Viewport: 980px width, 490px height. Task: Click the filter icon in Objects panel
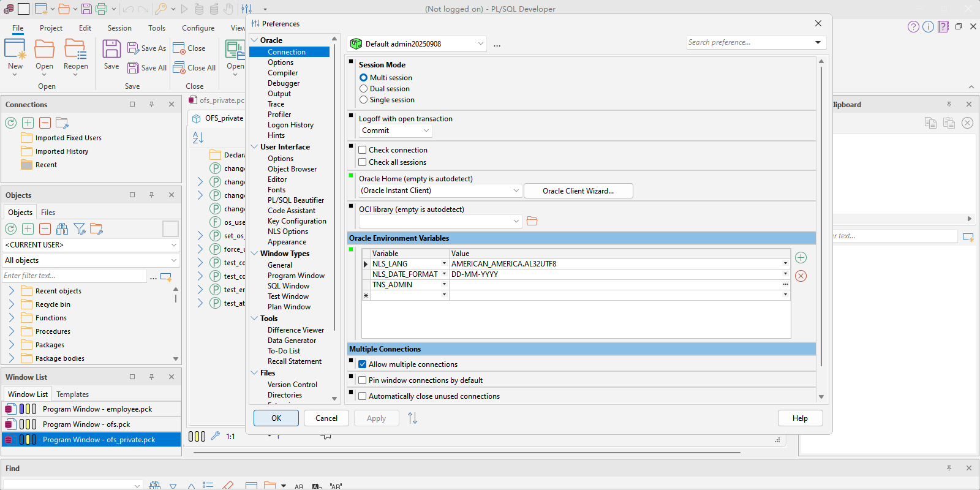click(x=79, y=229)
